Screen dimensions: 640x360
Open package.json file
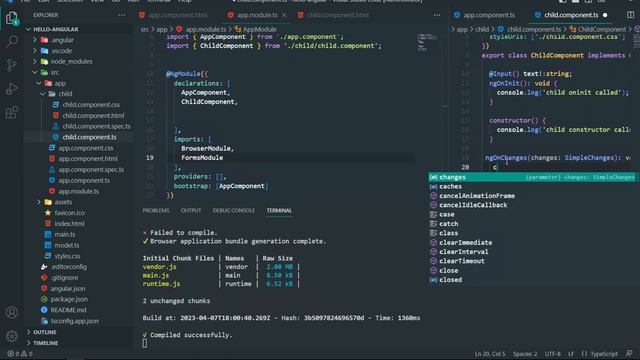click(x=69, y=299)
